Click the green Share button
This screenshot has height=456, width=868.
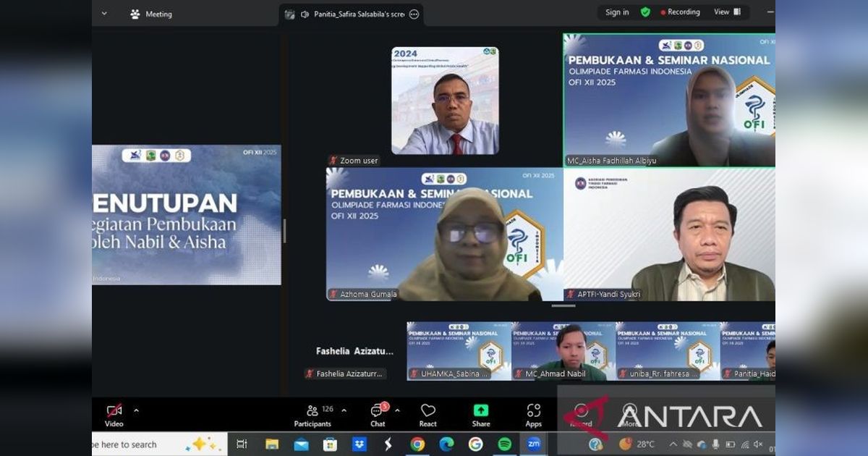pyautogui.click(x=481, y=415)
